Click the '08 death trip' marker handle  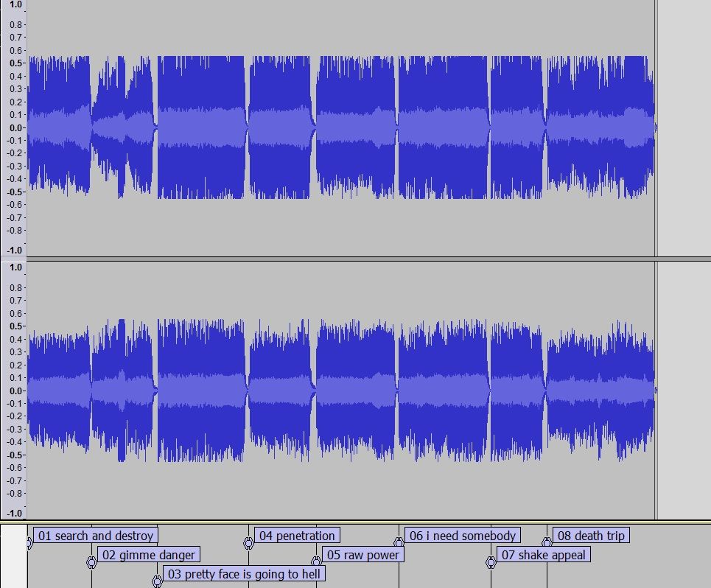tap(547, 542)
